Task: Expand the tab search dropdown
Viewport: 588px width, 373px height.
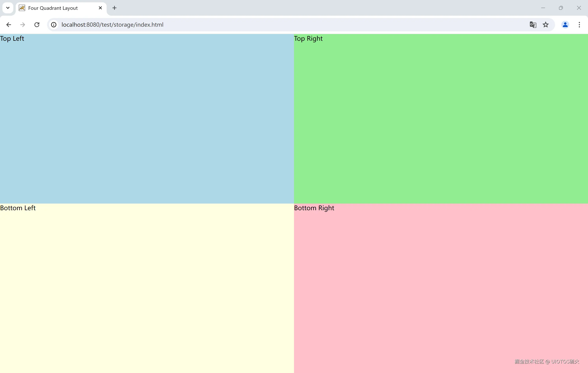Action: [x=8, y=8]
